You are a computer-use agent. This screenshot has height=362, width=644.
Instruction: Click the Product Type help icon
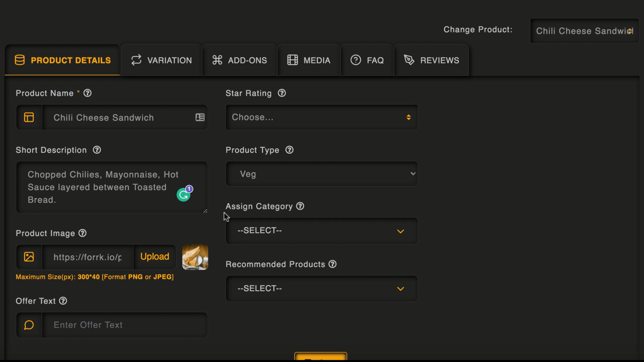pos(289,150)
